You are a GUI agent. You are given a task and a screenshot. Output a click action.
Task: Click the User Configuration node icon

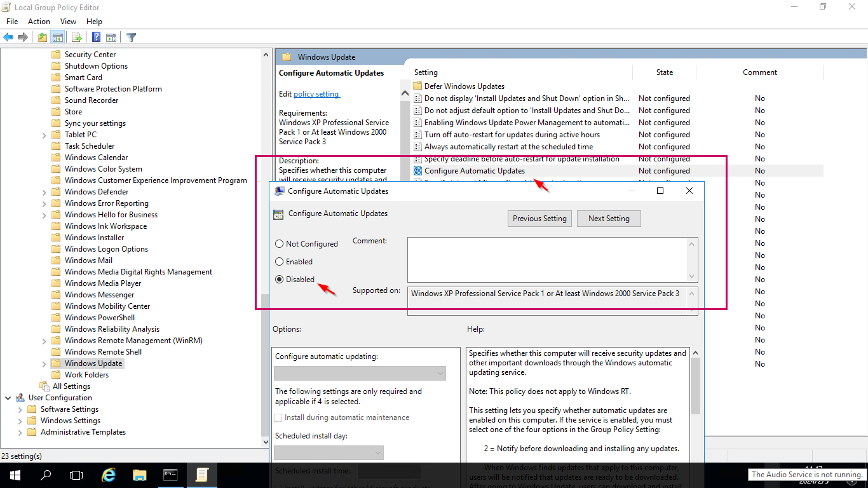[20, 398]
